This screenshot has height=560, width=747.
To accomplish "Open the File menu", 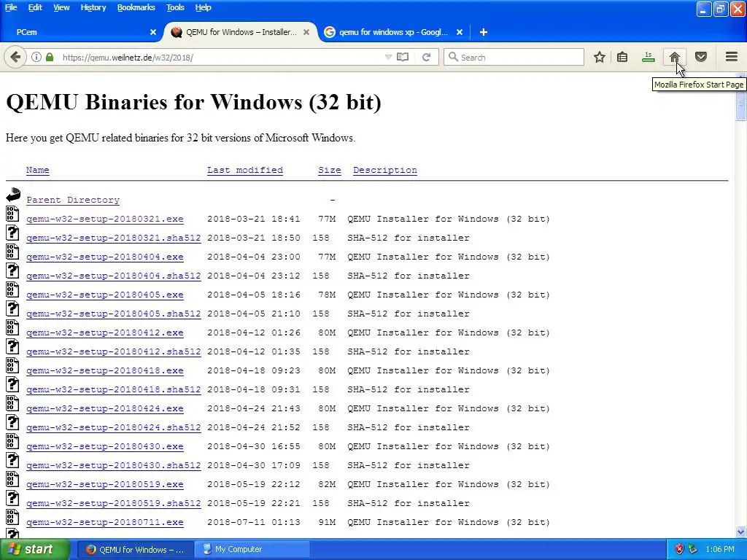I will pos(11,7).
